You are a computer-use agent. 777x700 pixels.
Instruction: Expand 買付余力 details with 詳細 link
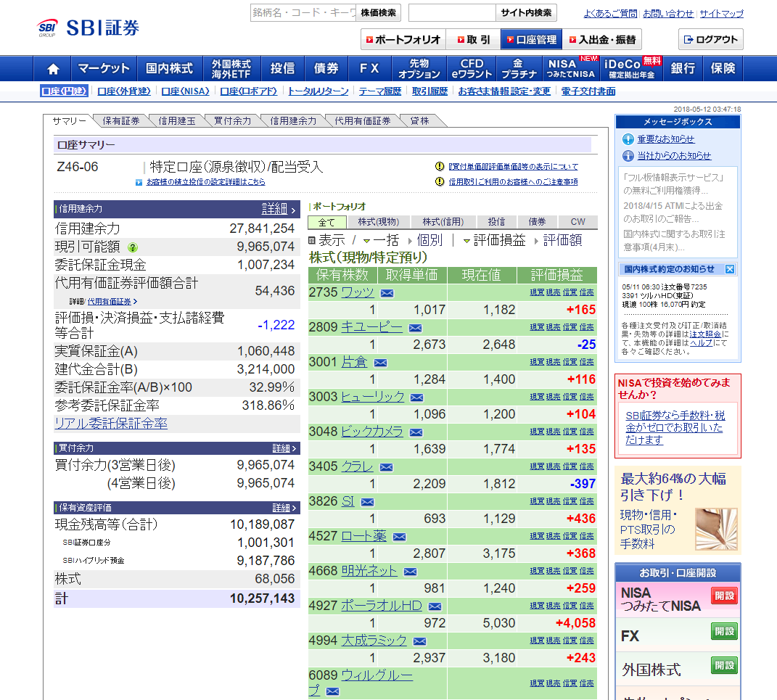pyautogui.click(x=284, y=448)
